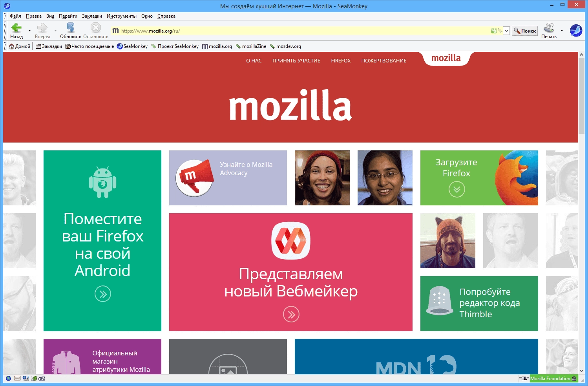Click the red megaphone Advocacy icon
The height and width of the screenshot is (386, 588).
(x=194, y=178)
